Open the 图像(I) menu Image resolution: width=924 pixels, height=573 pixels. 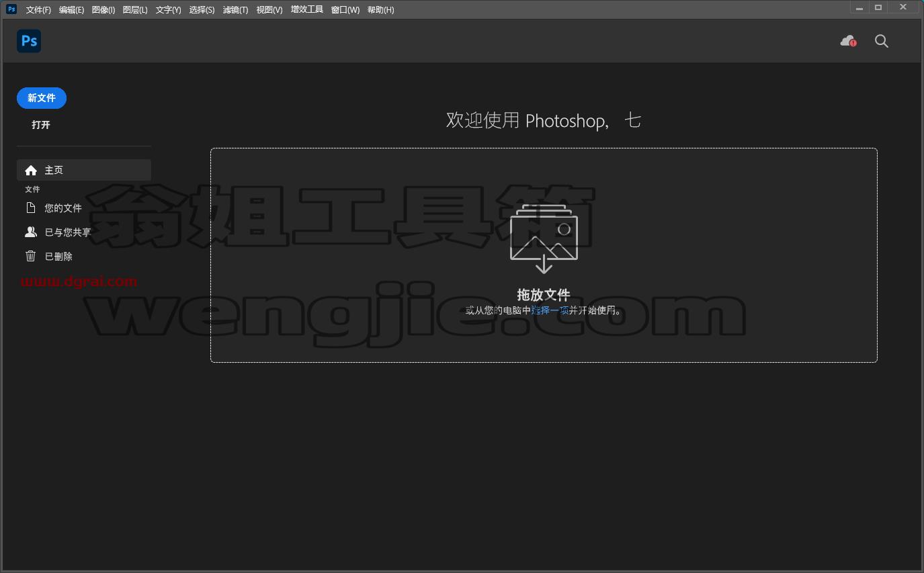point(103,9)
